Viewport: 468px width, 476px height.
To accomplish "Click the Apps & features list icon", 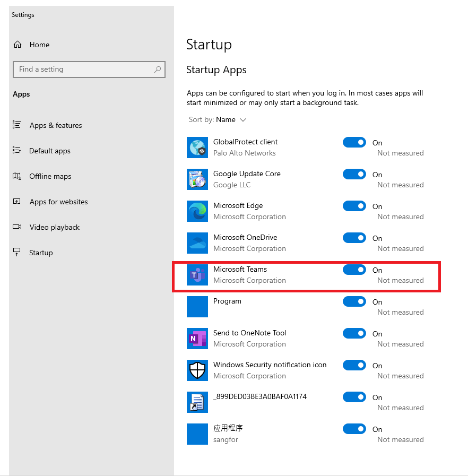I will pyautogui.click(x=16, y=125).
